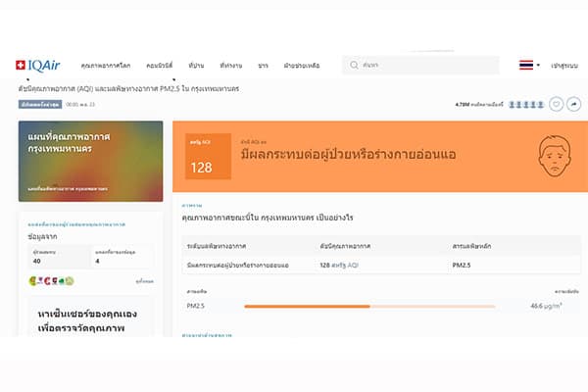The width and height of the screenshot is (588, 392).
Task: Click the Thailand flag icon
Action: click(526, 66)
